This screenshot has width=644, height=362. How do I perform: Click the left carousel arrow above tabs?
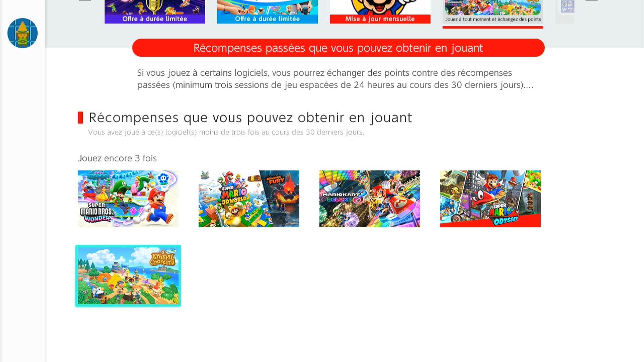(x=85, y=1)
